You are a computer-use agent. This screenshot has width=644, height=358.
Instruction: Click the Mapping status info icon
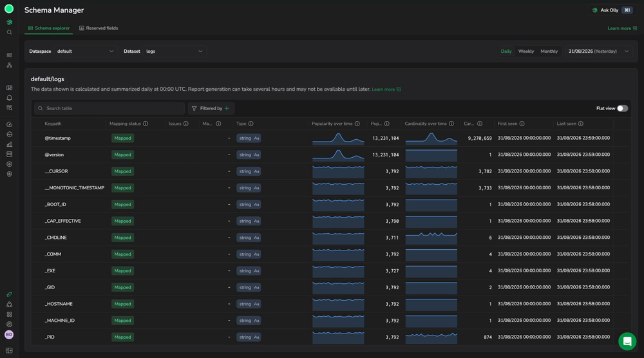[146, 124]
